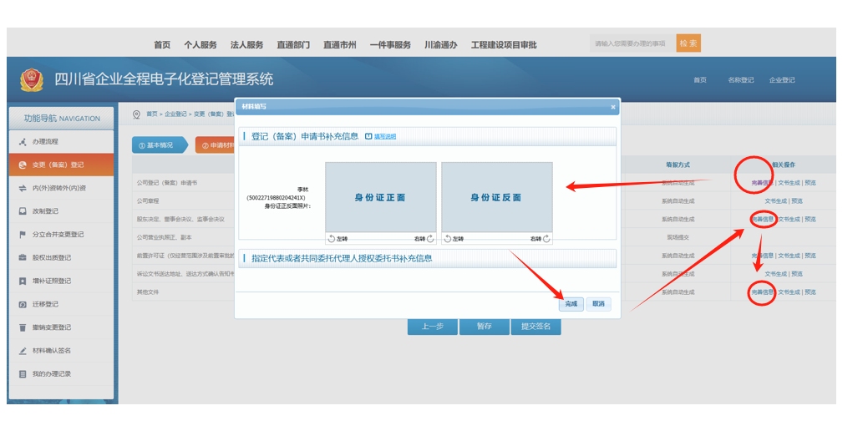Open the 填写说明 link
This screenshot has height=431, width=868.
tap(381, 136)
